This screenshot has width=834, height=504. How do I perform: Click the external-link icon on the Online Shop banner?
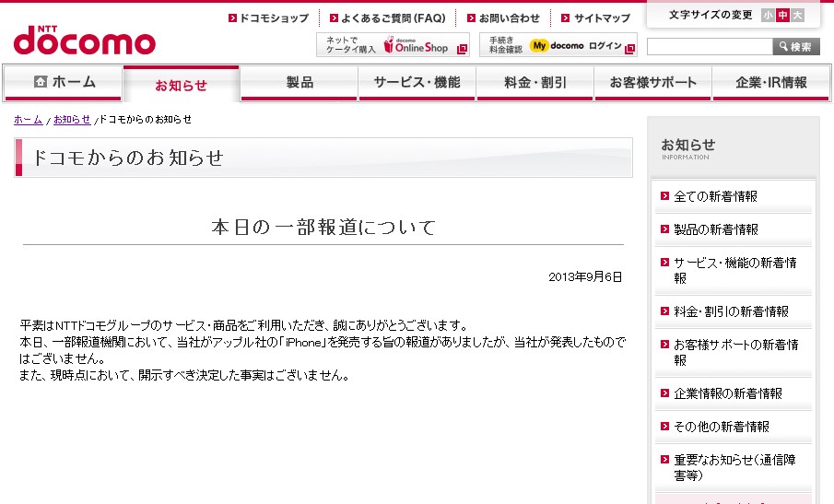463,49
